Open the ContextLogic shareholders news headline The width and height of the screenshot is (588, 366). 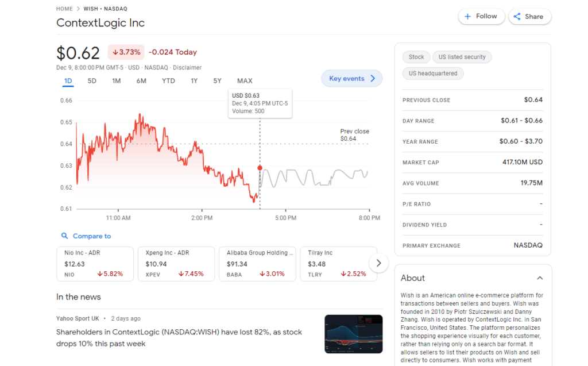(x=179, y=338)
